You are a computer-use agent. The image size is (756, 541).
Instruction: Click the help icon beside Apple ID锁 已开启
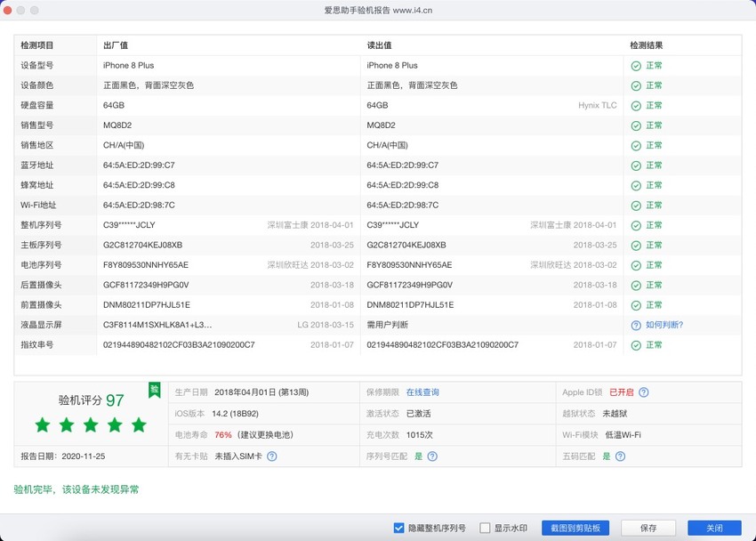pyautogui.click(x=644, y=392)
